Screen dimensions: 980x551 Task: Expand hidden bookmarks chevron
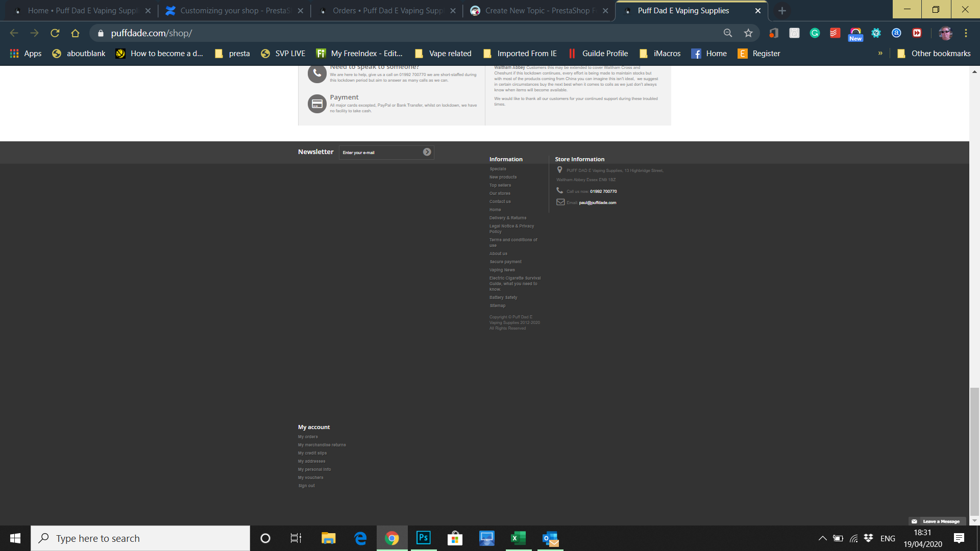pyautogui.click(x=880, y=53)
